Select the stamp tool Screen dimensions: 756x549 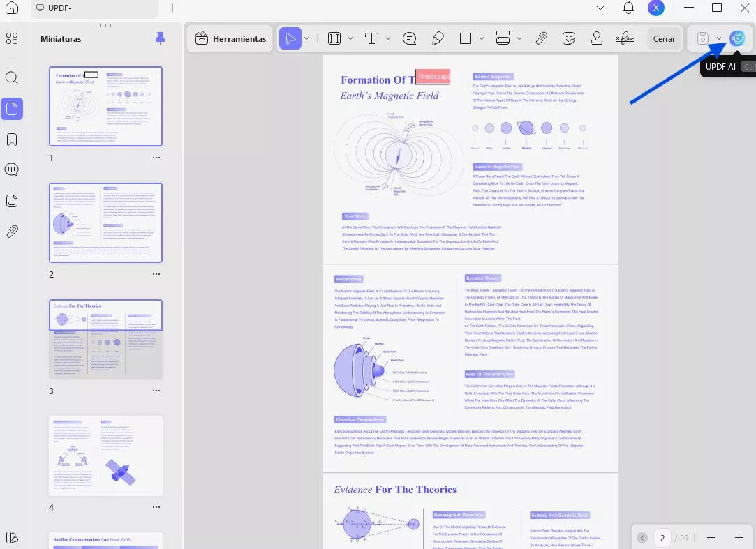(597, 38)
